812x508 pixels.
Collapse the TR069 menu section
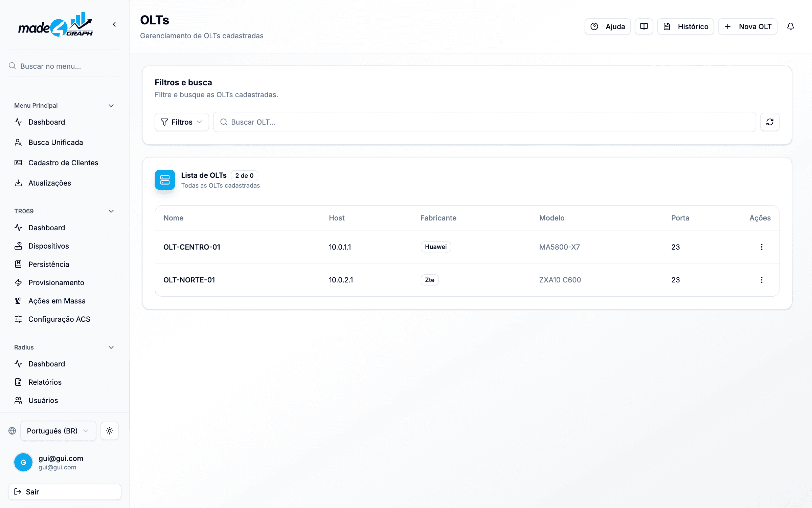click(x=111, y=211)
